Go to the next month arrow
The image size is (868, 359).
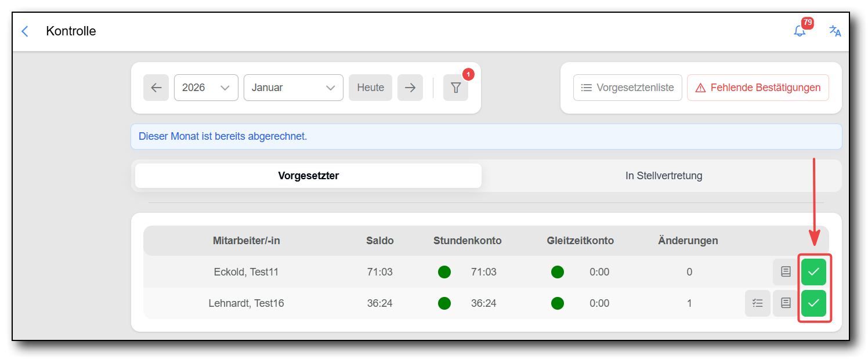click(410, 88)
